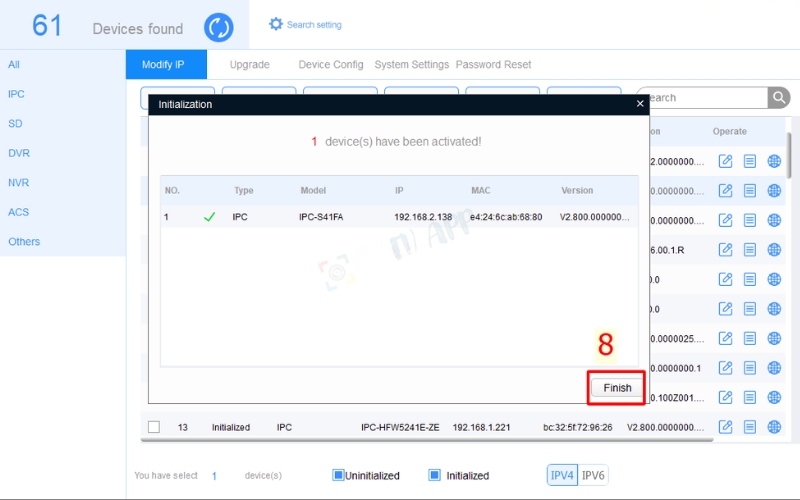Click Initialized status of device 13
Viewport: 800px width, 500px height.
coord(231,427)
